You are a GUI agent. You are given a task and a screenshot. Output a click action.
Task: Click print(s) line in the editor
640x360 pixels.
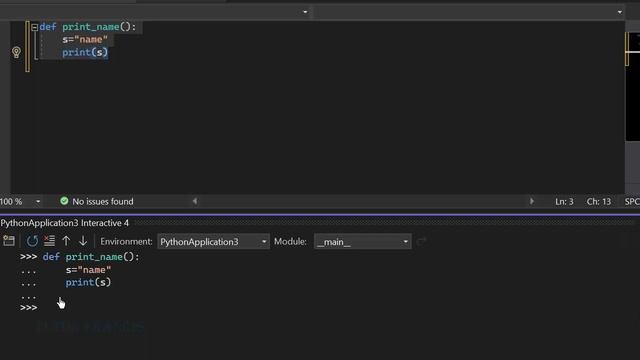[85, 52]
